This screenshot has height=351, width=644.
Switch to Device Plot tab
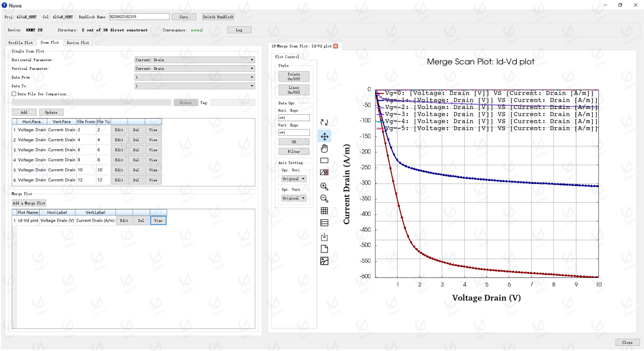click(78, 43)
